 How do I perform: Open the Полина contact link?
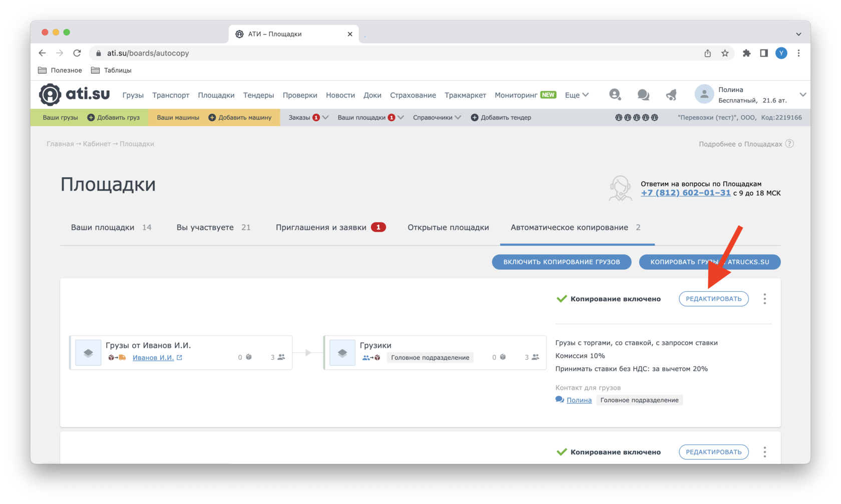point(579,400)
